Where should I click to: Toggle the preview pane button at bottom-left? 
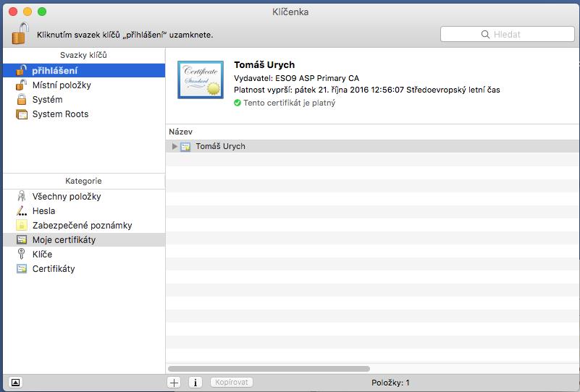tap(15, 383)
